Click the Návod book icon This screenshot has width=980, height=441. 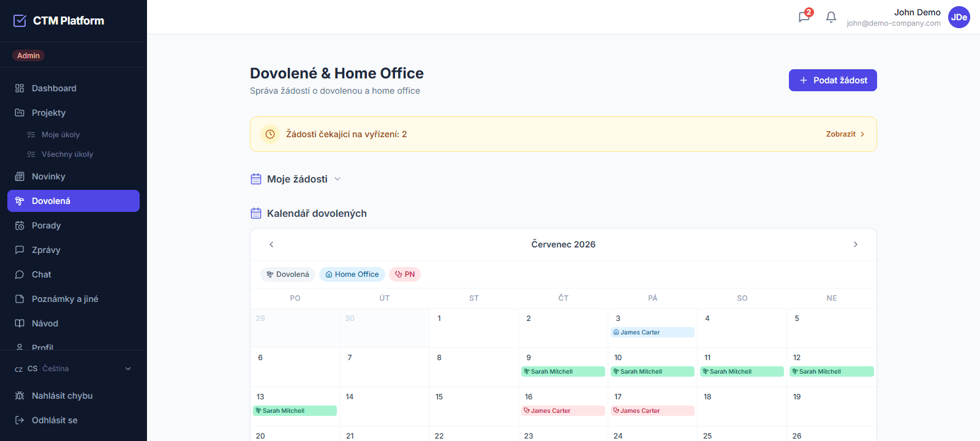[20, 323]
